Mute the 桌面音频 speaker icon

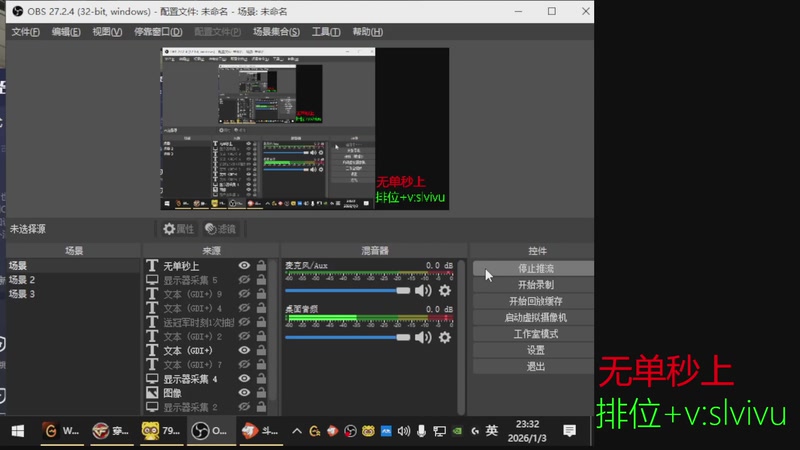tap(423, 337)
